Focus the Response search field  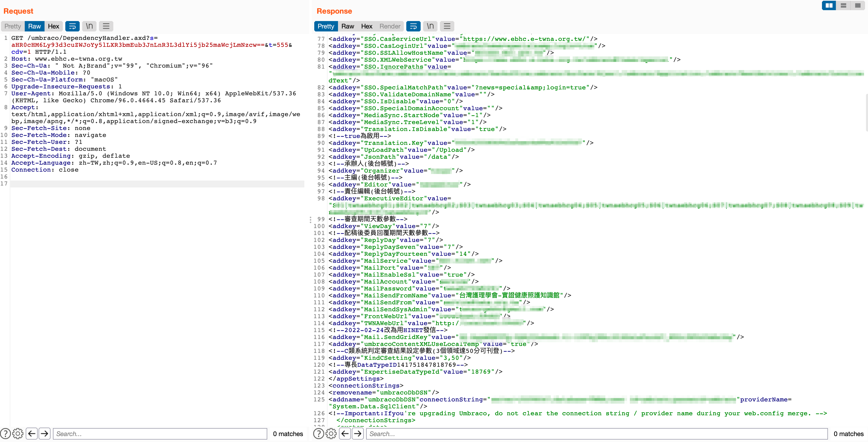pyautogui.click(x=597, y=434)
